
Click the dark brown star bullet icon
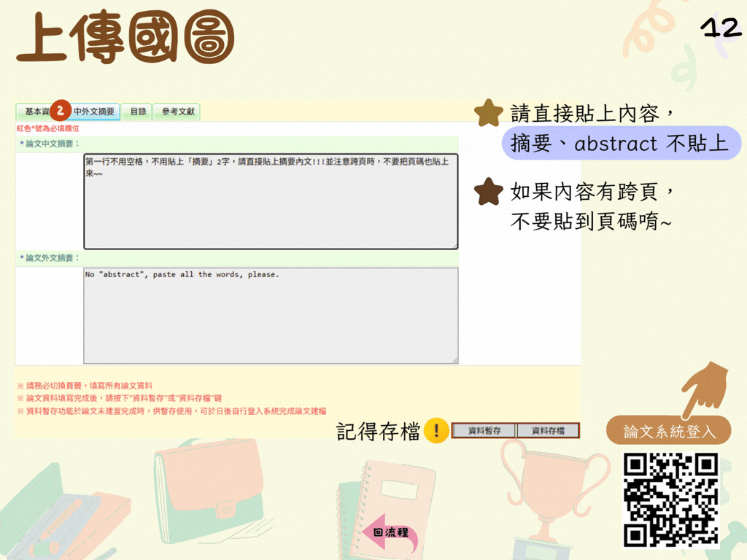tap(488, 192)
